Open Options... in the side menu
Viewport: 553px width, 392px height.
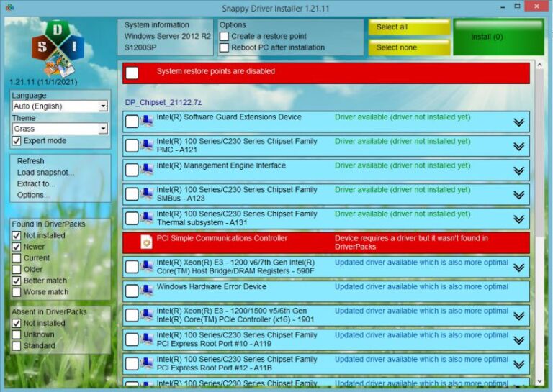tap(33, 195)
